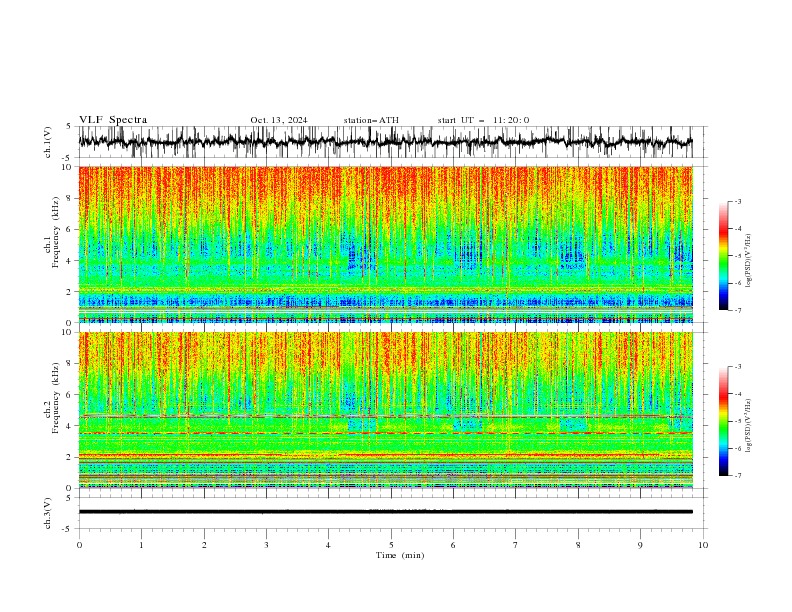
Task: Click the ch.3 flat black waveform trace
Action: (x=385, y=512)
